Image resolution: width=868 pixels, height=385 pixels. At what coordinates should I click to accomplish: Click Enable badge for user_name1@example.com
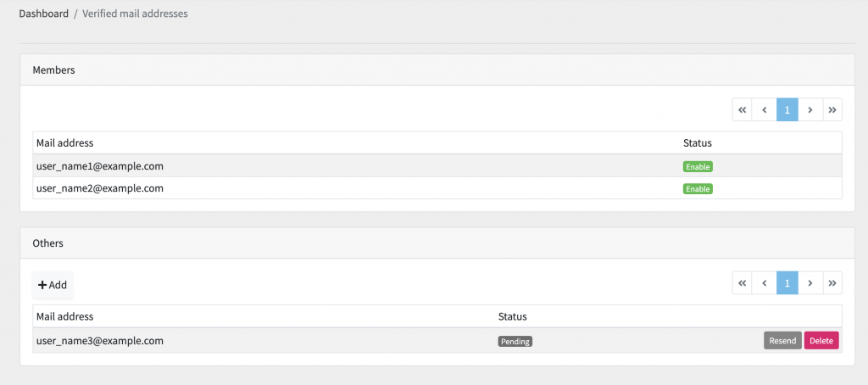[x=698, y=166]
